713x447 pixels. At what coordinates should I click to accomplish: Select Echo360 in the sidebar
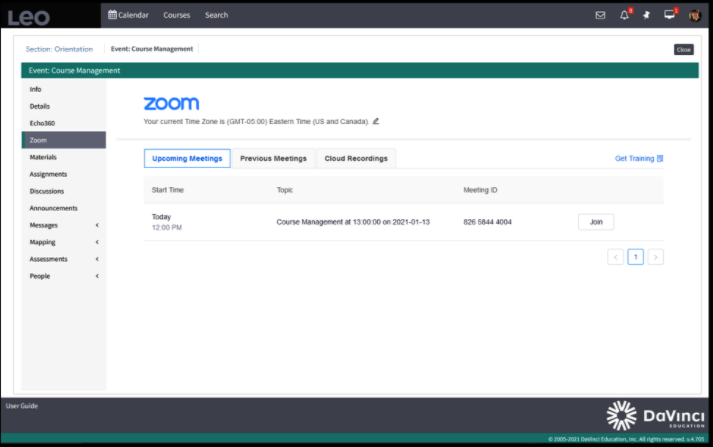coord(42,123)
